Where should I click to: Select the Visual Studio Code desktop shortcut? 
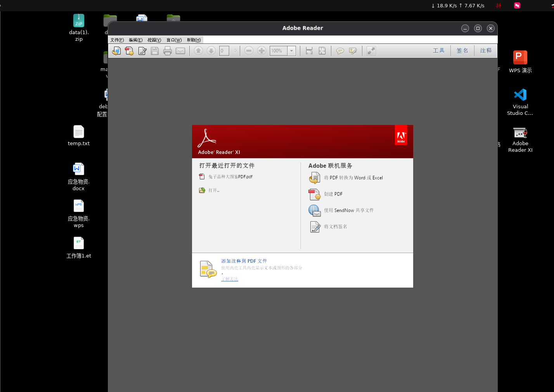point(520,102)
